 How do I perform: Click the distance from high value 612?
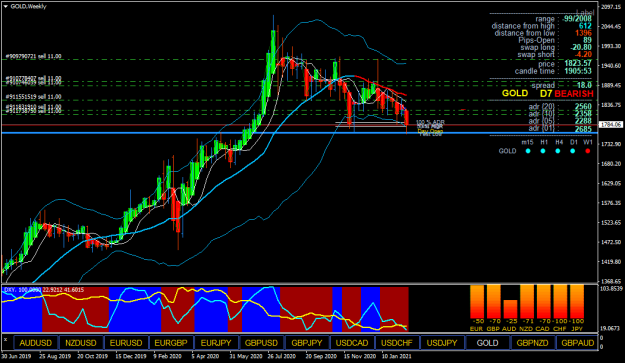(x=585, y=26)
